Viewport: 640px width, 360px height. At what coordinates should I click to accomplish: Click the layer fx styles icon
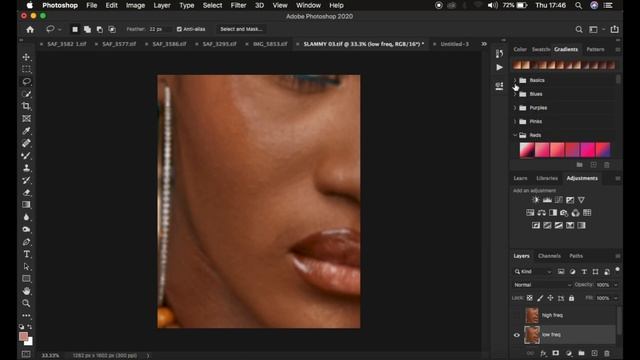click(x=543, y=353)
